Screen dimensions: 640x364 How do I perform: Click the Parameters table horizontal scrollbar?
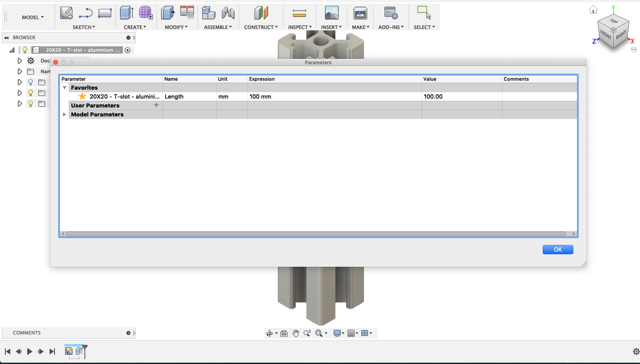[x=315, y=234]
